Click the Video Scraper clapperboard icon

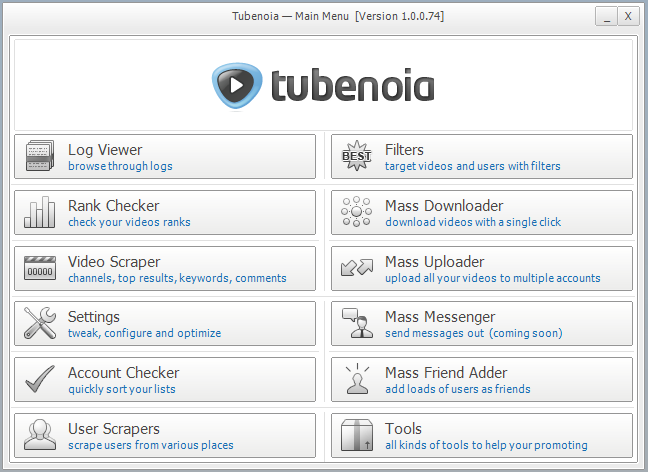point(40,268)
